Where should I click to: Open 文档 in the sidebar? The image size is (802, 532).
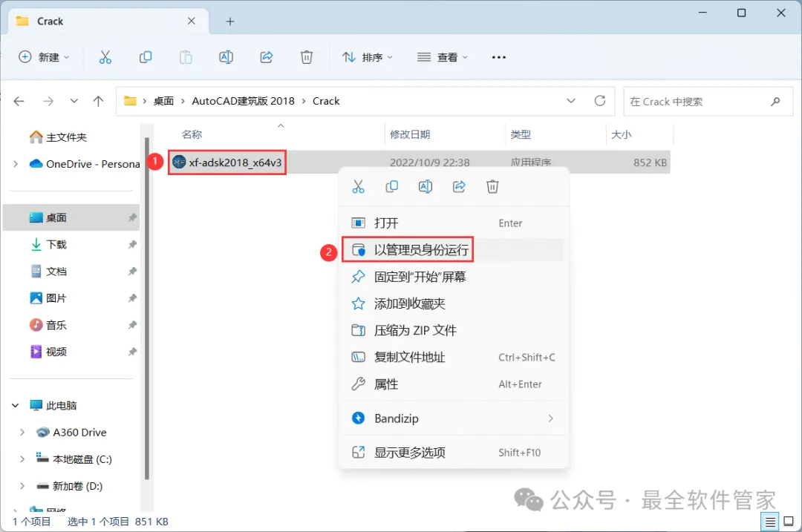coord(56,272)
